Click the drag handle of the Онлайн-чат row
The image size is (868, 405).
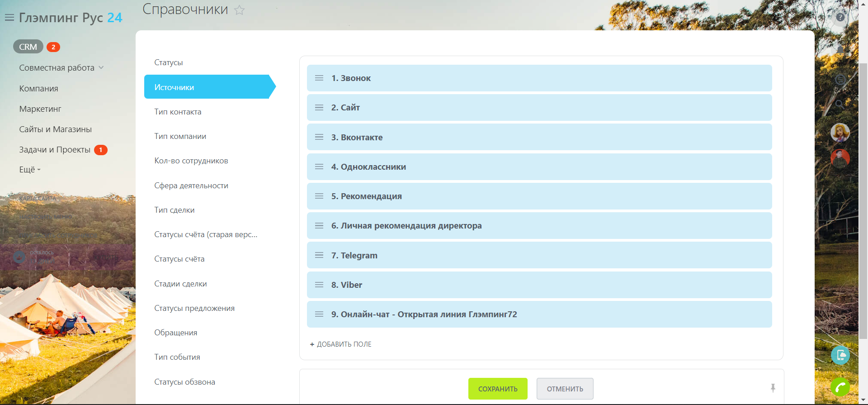click(x=319, y=314)
